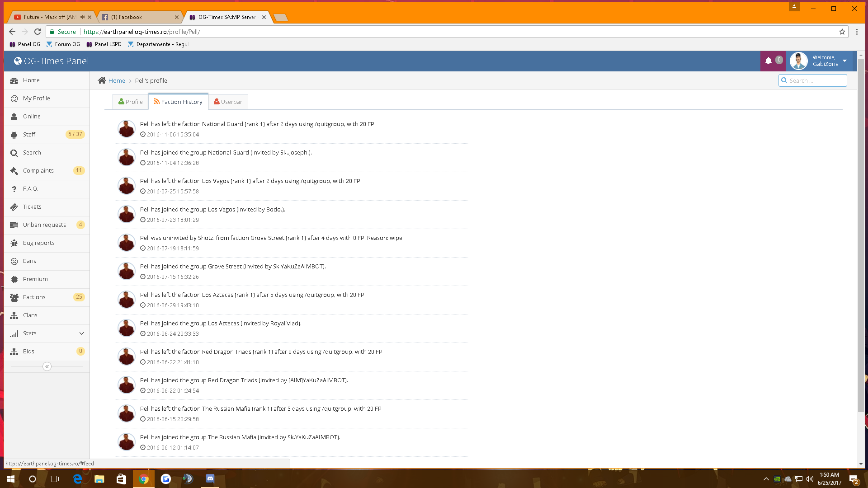868x488 pixels.
Task: Open the Discord icon in taskbar
Action: (210, 479)
